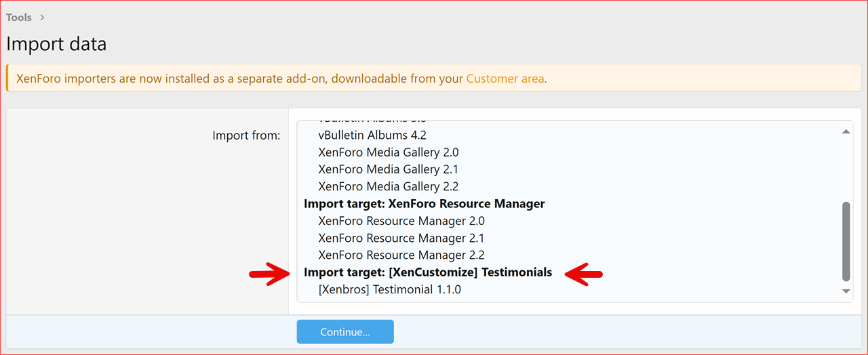This screenshot has width=868, height=355.
Task: Choose XenForo Media Gallery 2.1
Action: [x=388, y=169]
